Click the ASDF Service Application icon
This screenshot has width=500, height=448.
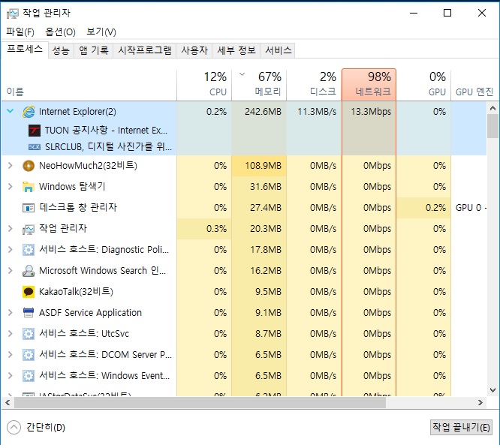coord(29,313)
